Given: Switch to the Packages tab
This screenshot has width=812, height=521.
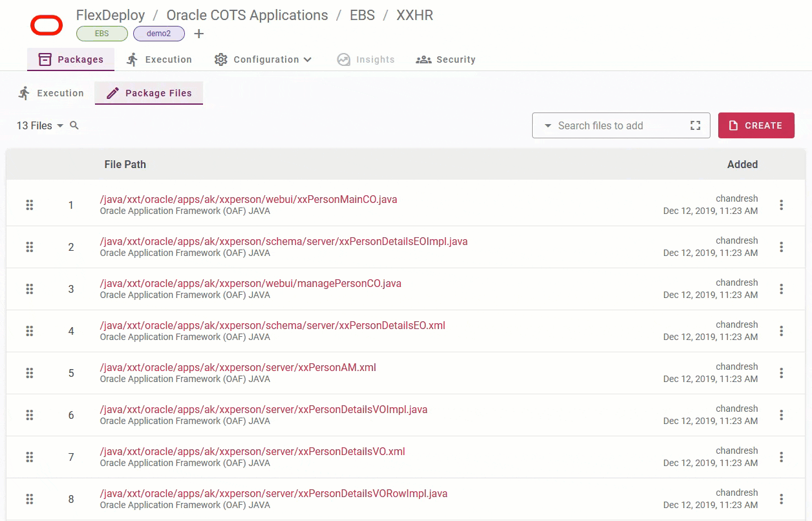Looking at the screenshot, I should coord(71,59).
